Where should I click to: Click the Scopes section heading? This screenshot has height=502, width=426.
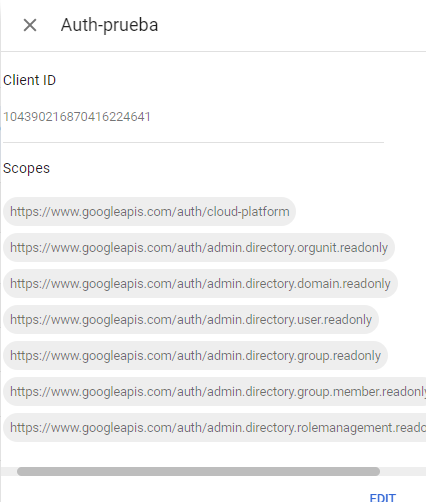coord(26,168)
